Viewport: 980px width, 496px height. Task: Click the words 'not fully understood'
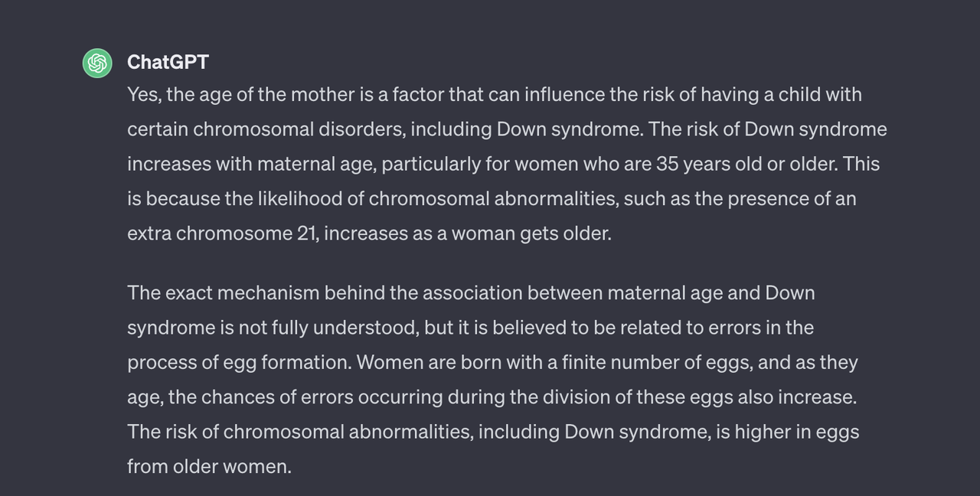[x=328, y=328]
